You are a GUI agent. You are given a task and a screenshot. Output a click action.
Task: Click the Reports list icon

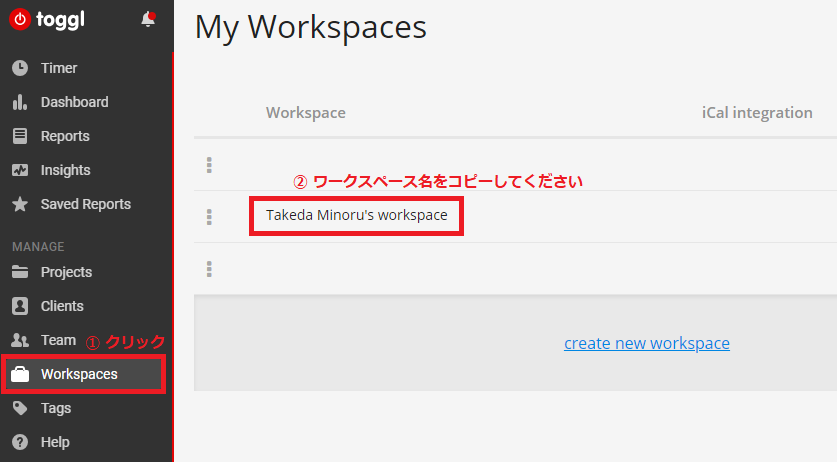20,136
